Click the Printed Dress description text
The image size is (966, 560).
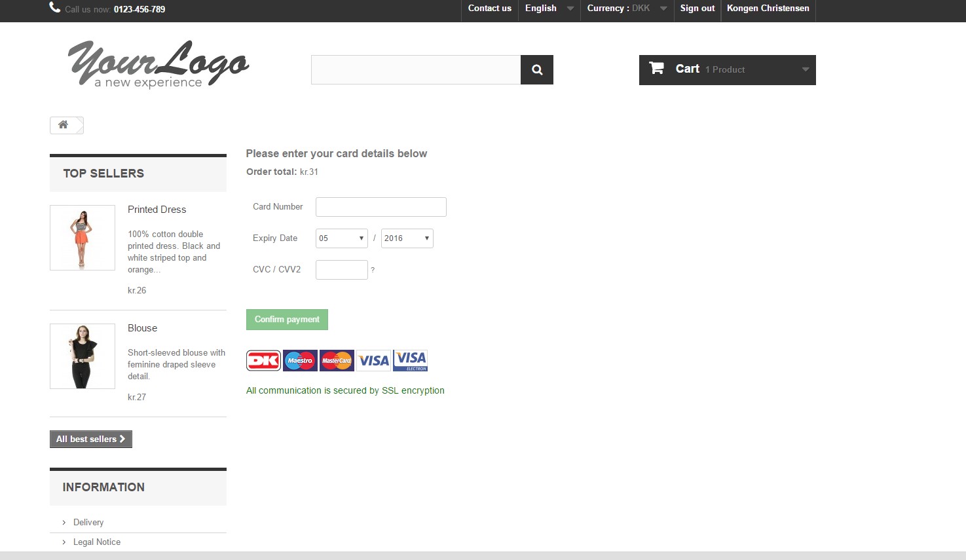pos(174,252)
